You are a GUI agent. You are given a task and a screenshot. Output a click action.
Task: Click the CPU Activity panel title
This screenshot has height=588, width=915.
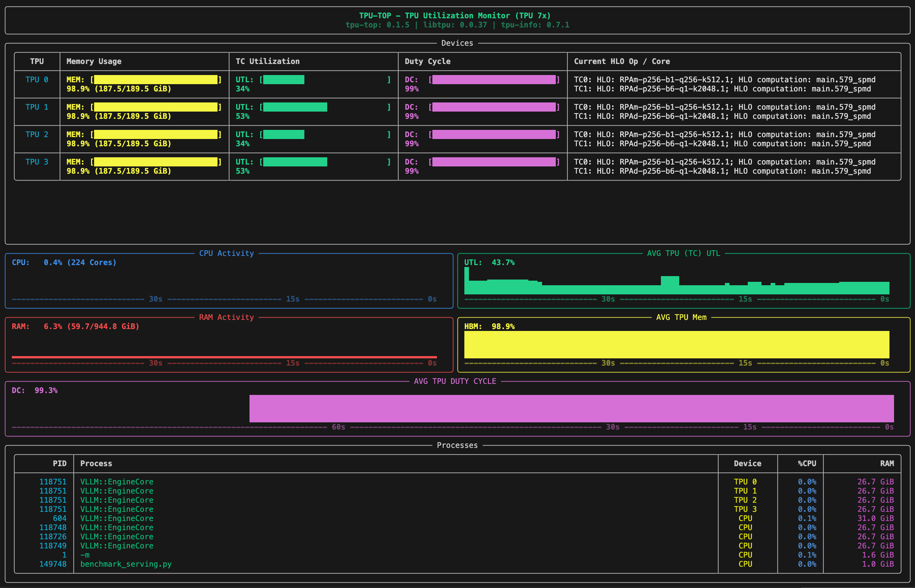click(226, 253)
